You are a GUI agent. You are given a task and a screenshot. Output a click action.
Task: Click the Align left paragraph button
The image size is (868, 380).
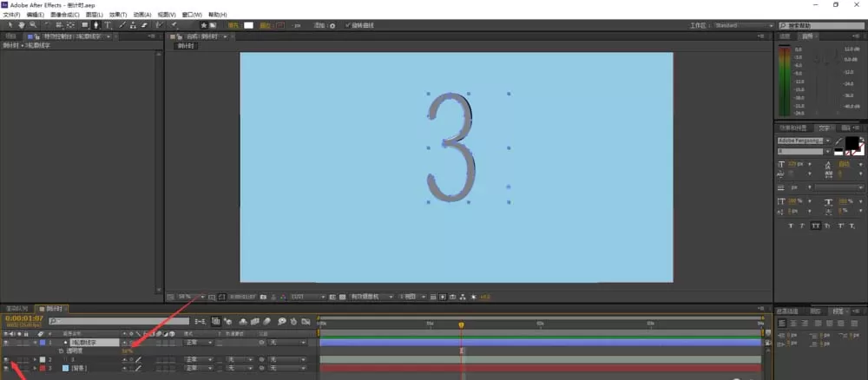(782, 324)
